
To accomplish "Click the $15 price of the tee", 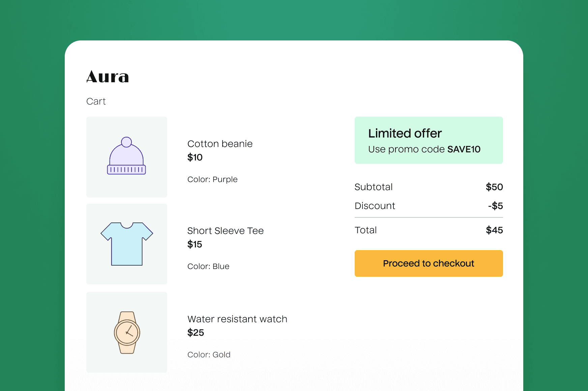I will (x=195, y=245).
